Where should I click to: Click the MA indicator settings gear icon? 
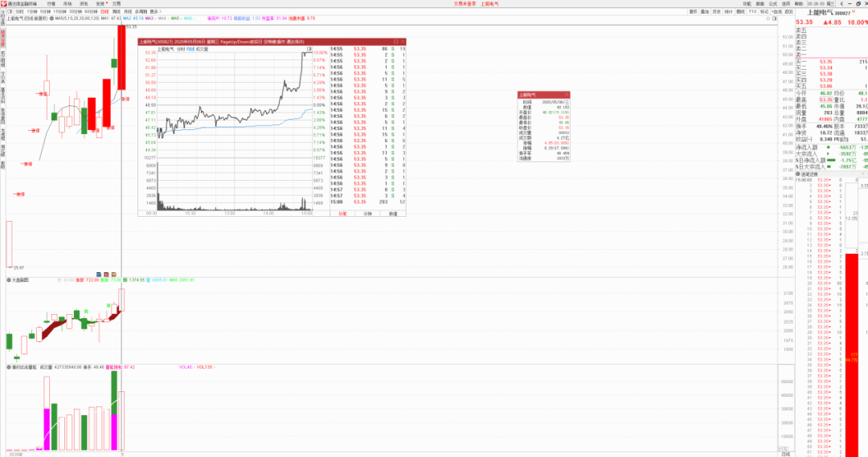click(51, 18)
